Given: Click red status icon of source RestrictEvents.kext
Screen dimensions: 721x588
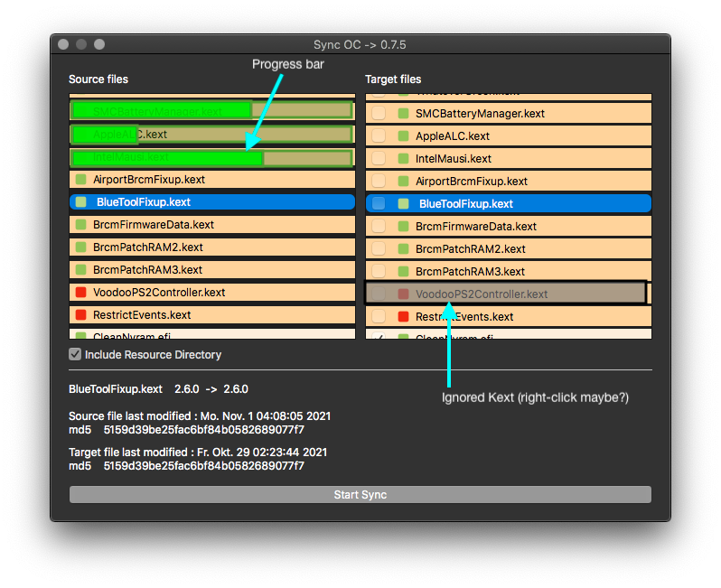Looking at the screenshot, I should 81,314.
